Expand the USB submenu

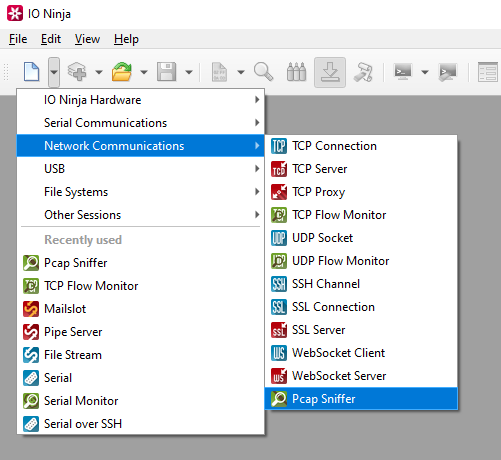(x=141, y=169)
